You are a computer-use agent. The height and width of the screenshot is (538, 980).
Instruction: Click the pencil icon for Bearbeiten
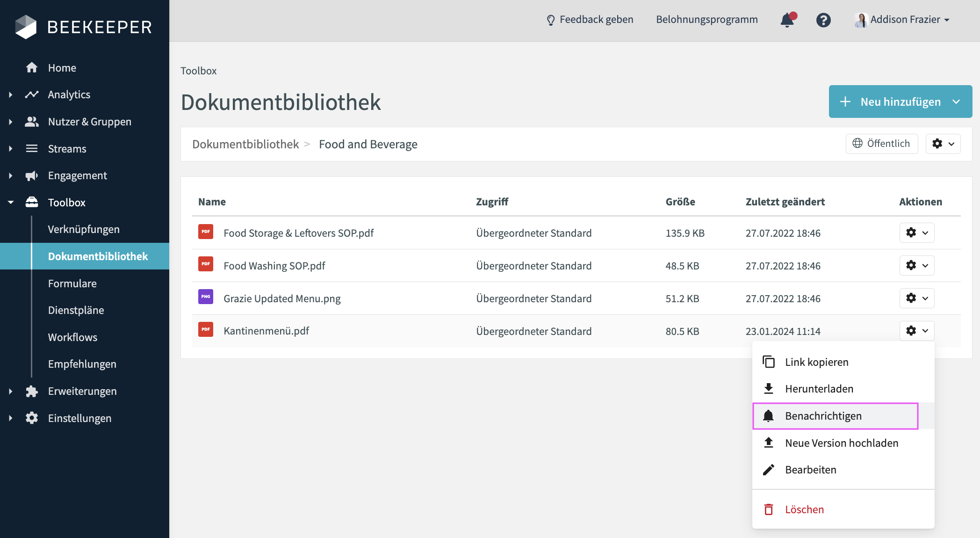point(769,470)
